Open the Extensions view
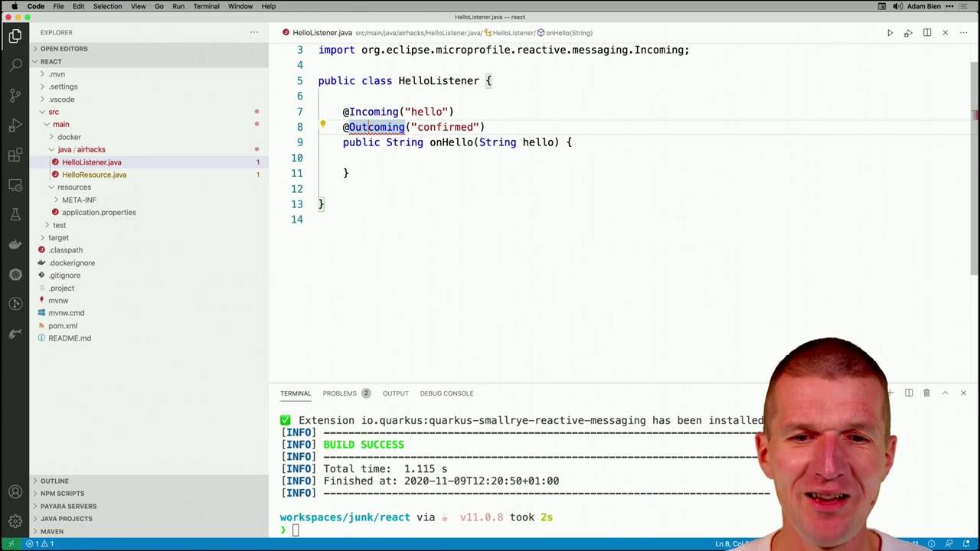Screen dimensions: 980x551 [15, 155]
